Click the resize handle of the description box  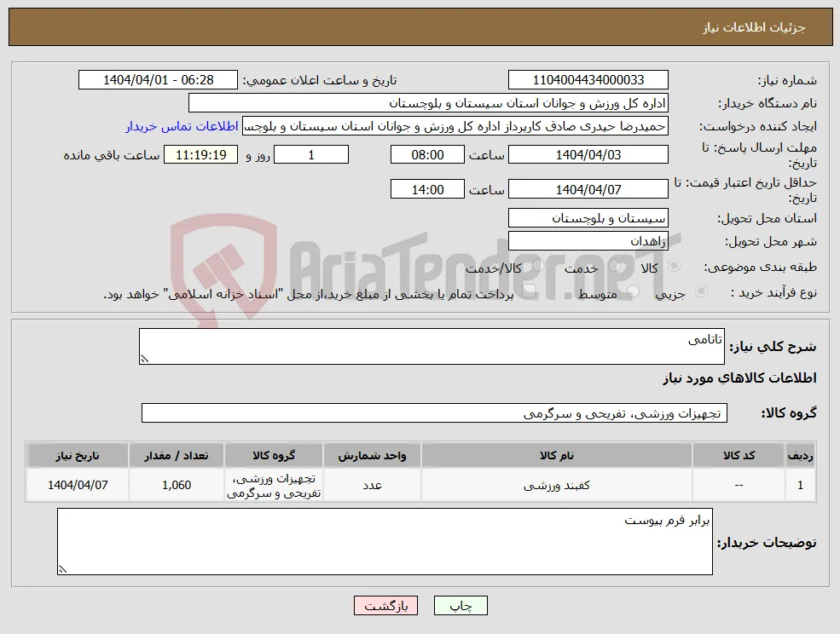click(144, 360)
